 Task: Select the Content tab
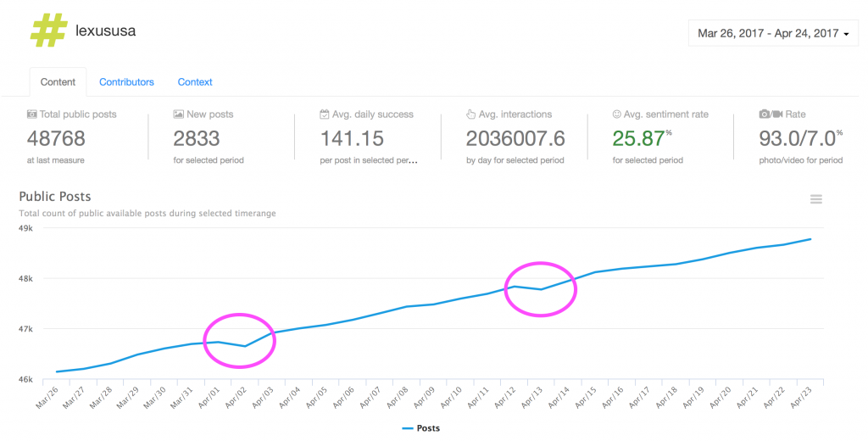pos(58,82)
